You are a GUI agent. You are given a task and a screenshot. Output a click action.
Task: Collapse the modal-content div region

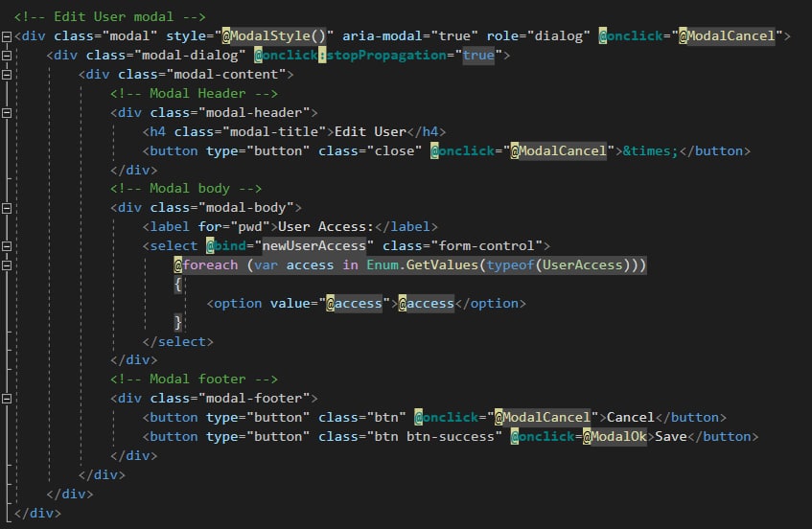tap(7, 75)
